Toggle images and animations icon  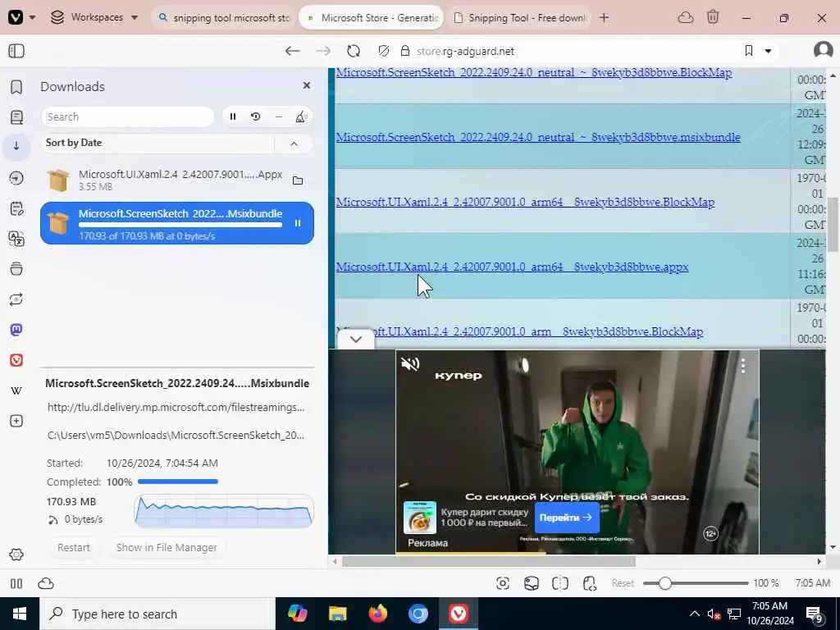[532, 583]
